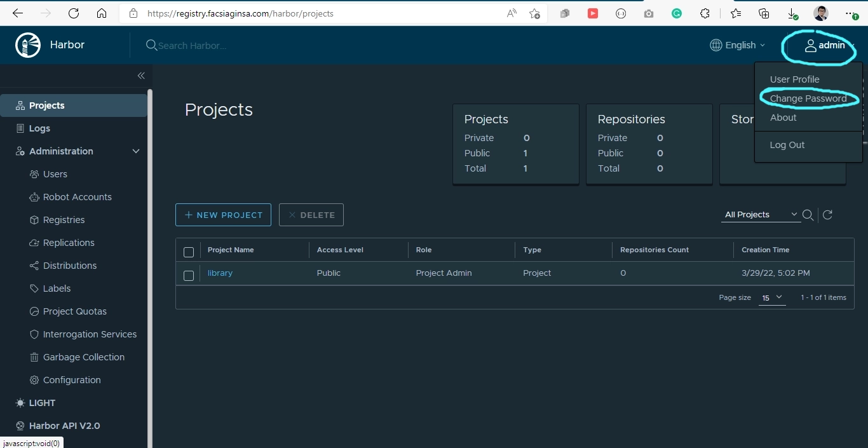
Task: Open the English language dropdown
Action: pos(738,45)
